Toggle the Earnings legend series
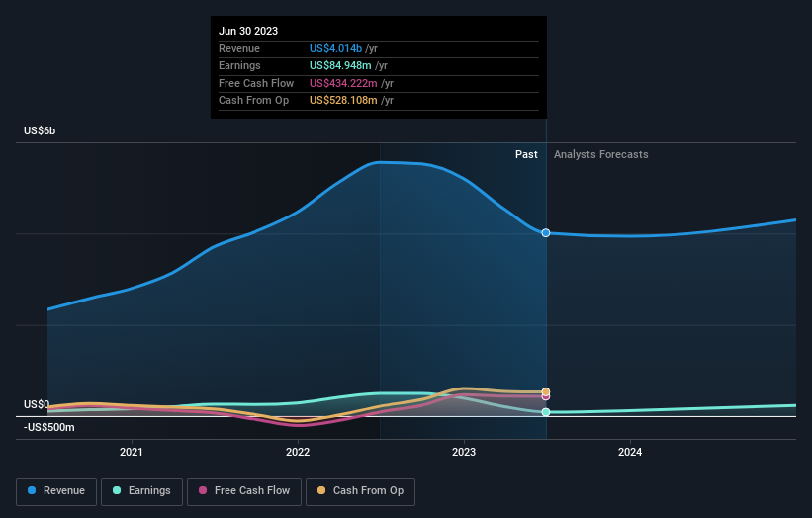Image resolution: width=812 pixels, height=518 pixels. pyautogui.click(x=141, y=491)
